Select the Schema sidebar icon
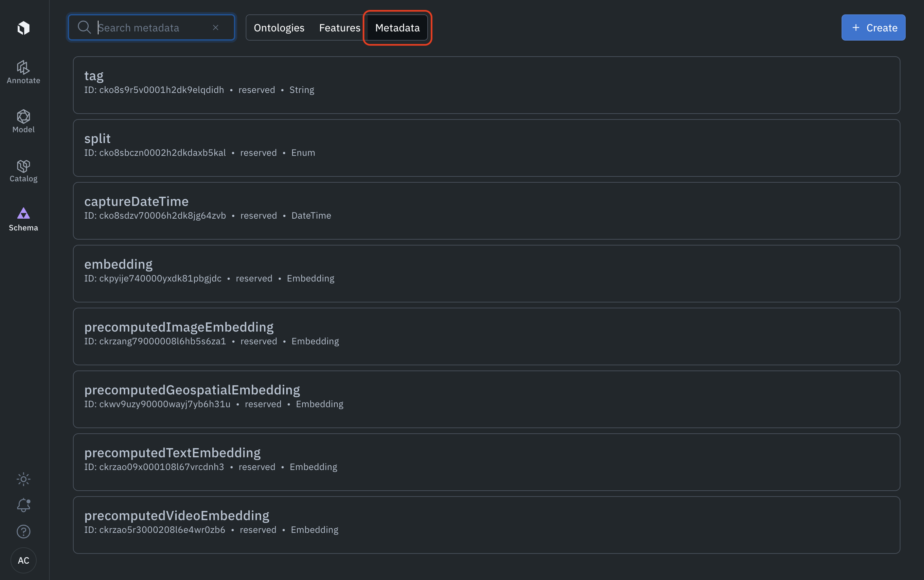 point(23,219)
